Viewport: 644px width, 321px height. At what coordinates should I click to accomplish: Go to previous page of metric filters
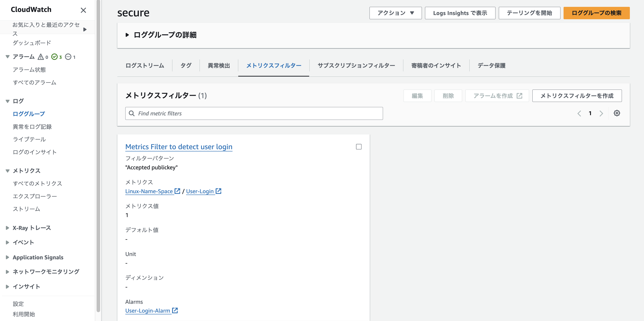pos(579,113)
